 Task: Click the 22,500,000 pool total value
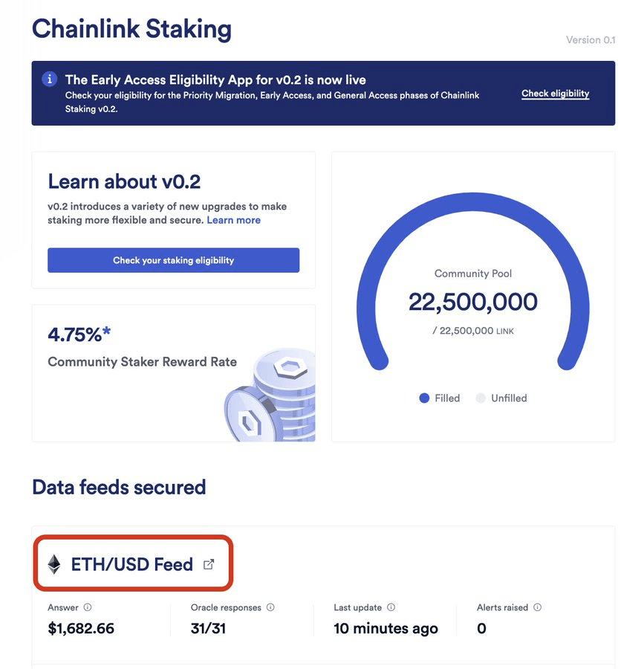tap(472, 302)
